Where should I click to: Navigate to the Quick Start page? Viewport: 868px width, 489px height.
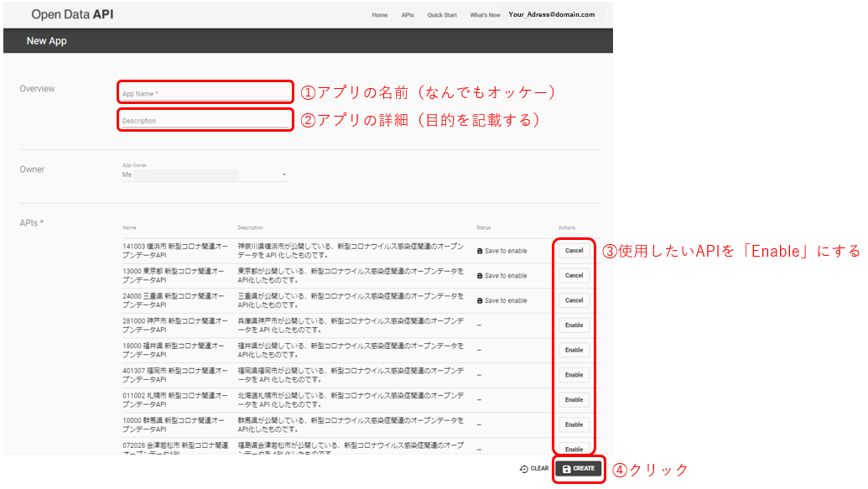point(442,14)
